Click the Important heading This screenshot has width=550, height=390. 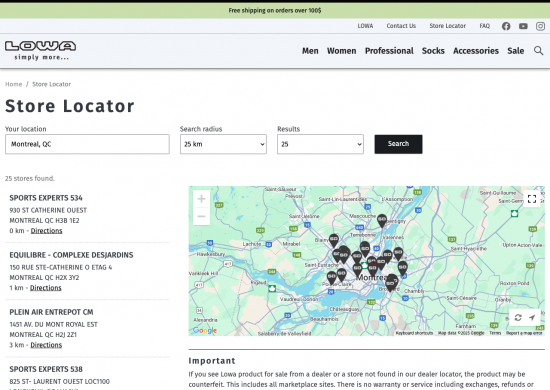(212, 361)
